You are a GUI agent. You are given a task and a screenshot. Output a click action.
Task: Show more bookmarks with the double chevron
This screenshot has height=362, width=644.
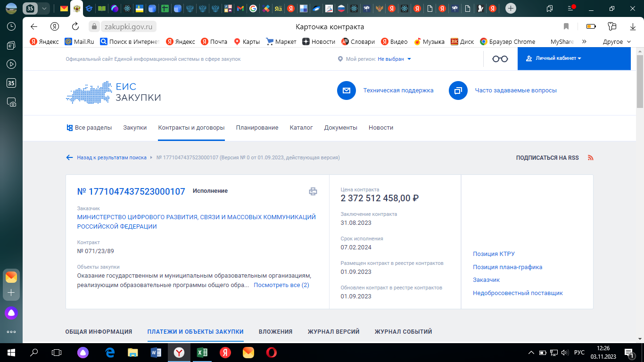pos(585,41)
